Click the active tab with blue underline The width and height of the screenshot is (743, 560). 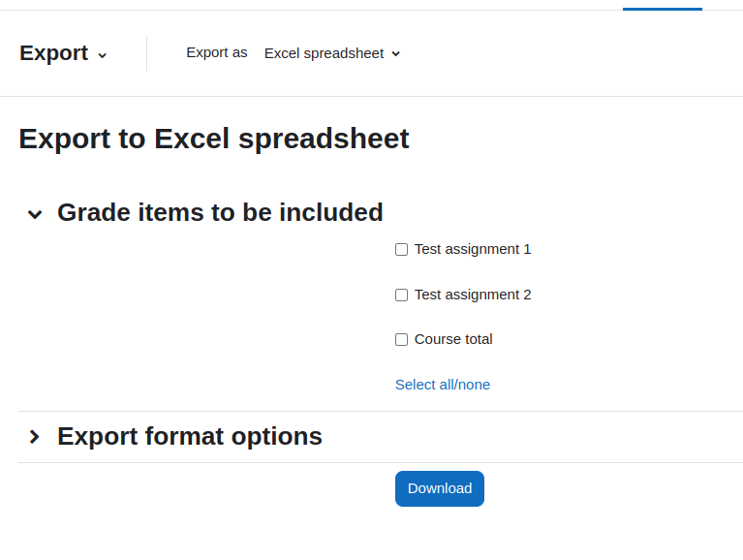663,6
